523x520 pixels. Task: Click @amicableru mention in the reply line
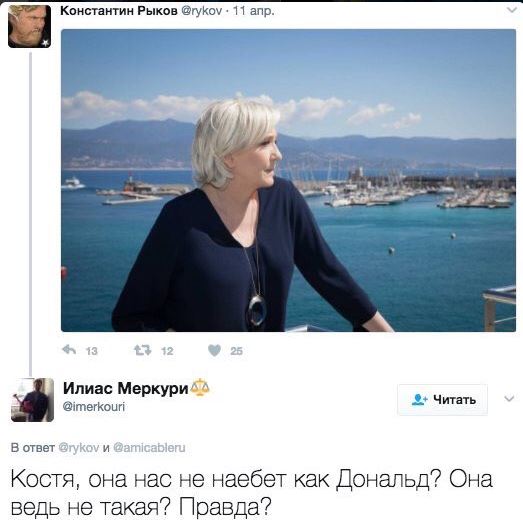[149, 447]
